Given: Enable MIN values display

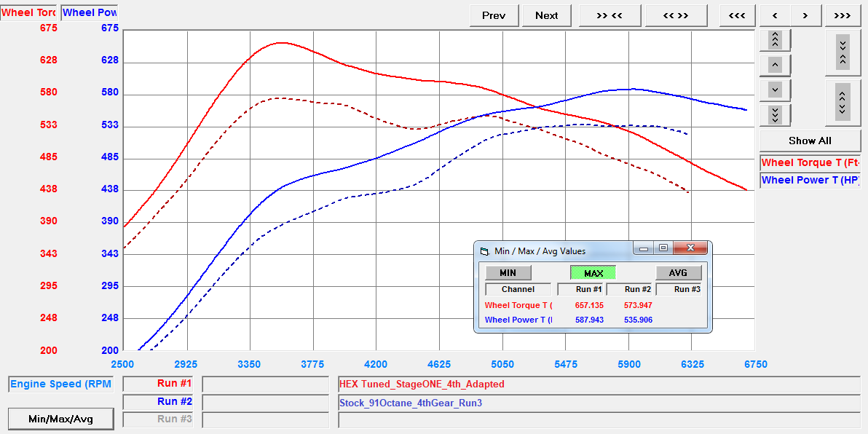Looking at the screenshot, I should point(508,272).
